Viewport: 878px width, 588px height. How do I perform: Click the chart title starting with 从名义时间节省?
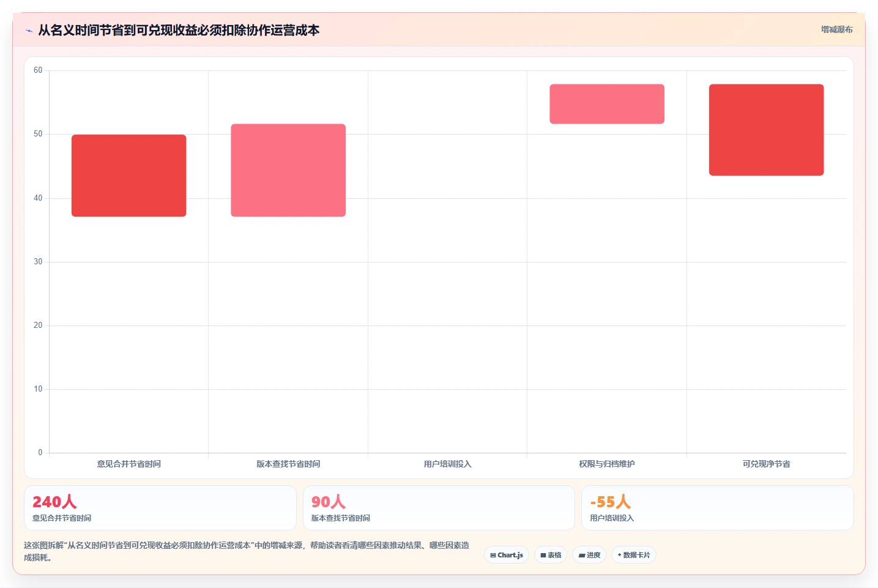click(179, 30)
